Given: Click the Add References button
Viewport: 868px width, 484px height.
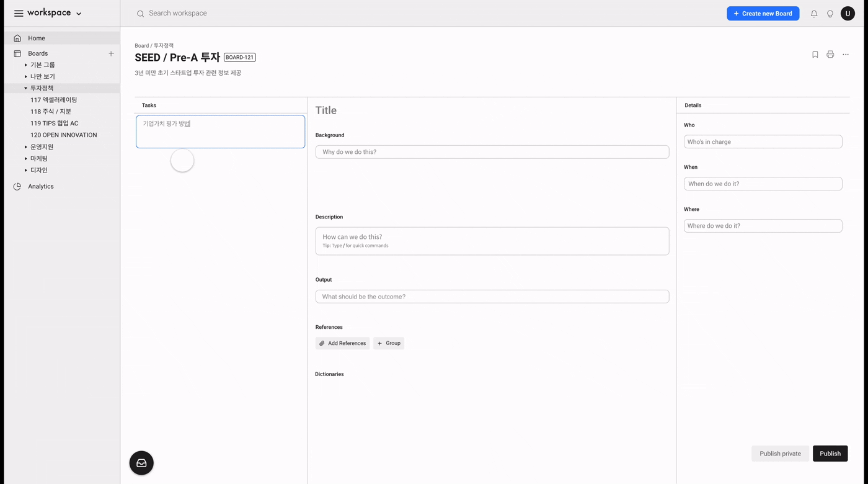Looking at the screenshot, I should pos(342,343).
